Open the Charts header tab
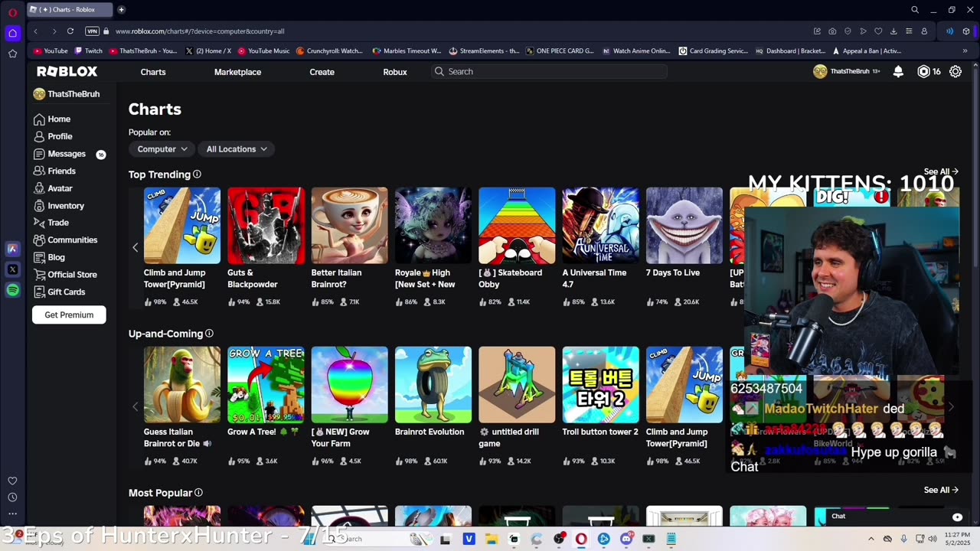Viewport: 980px width, 551px height. (x=153, y=72)
